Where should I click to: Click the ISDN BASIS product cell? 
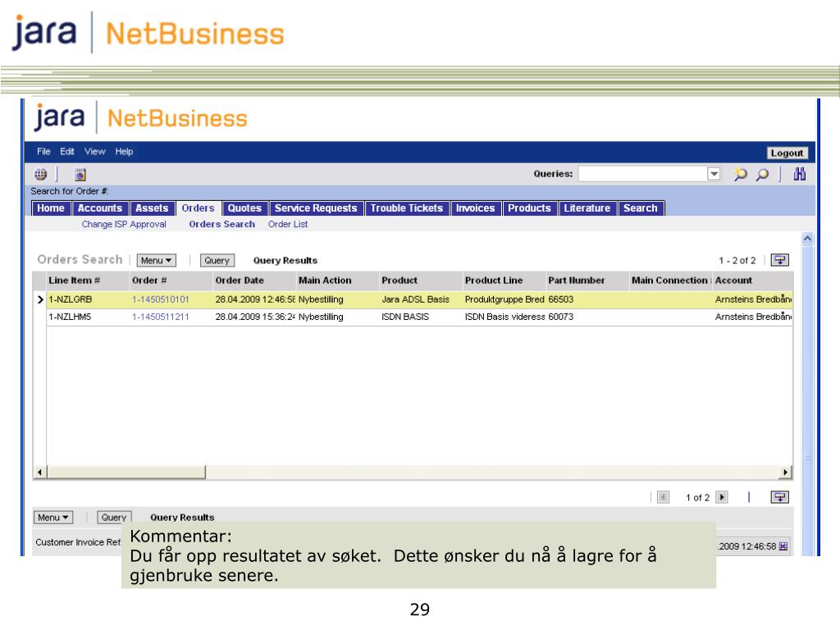point(405,317)
